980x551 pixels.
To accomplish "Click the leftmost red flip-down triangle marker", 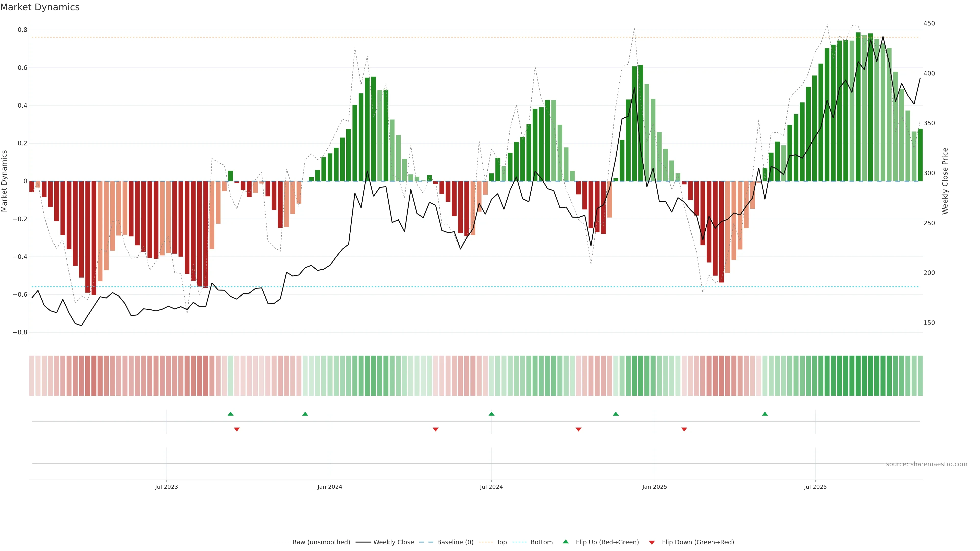I will 237,429.
